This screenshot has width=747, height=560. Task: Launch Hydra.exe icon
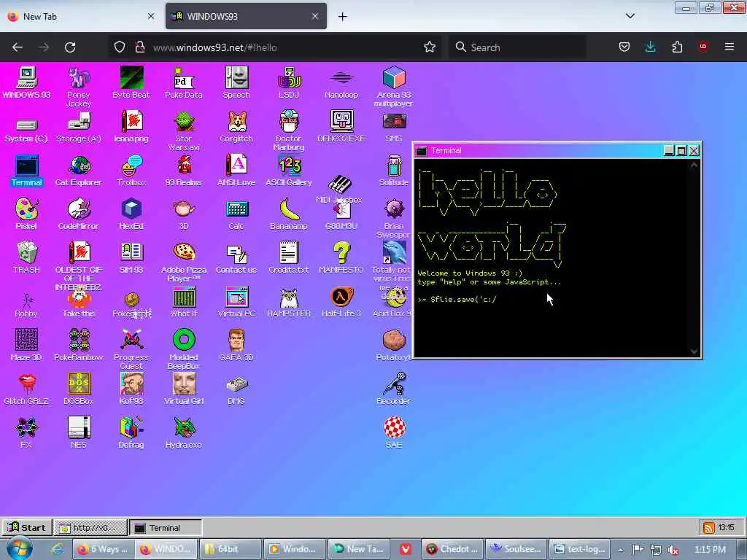(183, 433)
